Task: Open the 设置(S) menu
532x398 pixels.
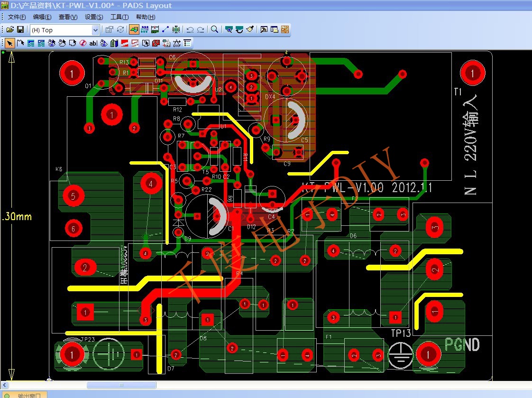Action: click(93, 17)
